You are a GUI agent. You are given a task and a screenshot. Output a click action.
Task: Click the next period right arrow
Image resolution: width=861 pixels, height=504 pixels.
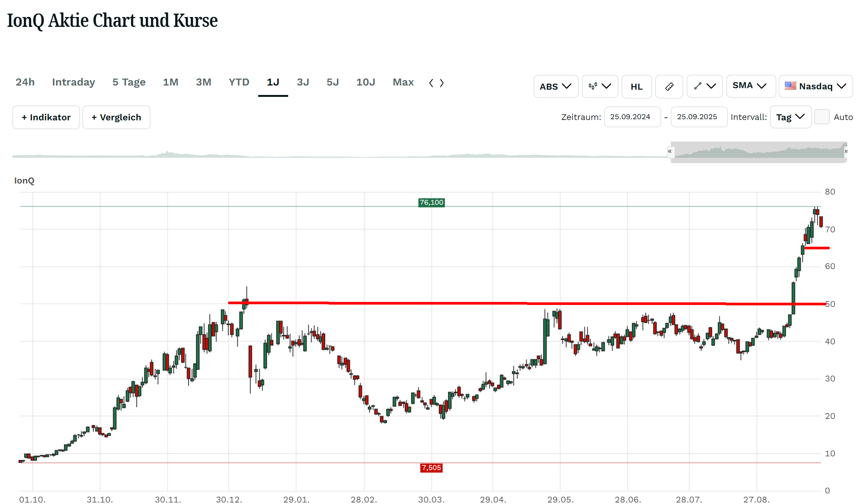tap(442, 83)
